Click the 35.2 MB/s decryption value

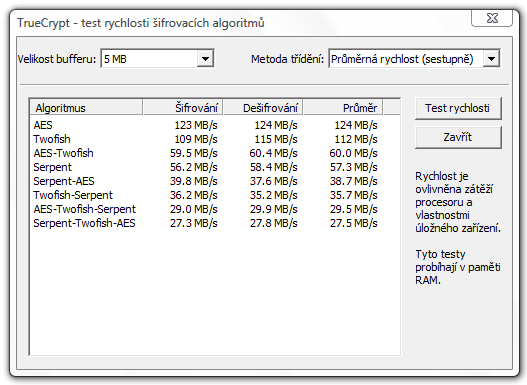tap(274, 195)
